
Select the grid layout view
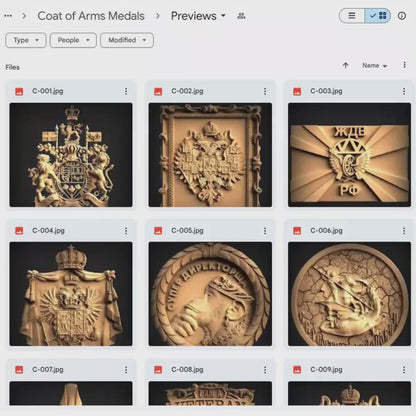coord(378,16)
